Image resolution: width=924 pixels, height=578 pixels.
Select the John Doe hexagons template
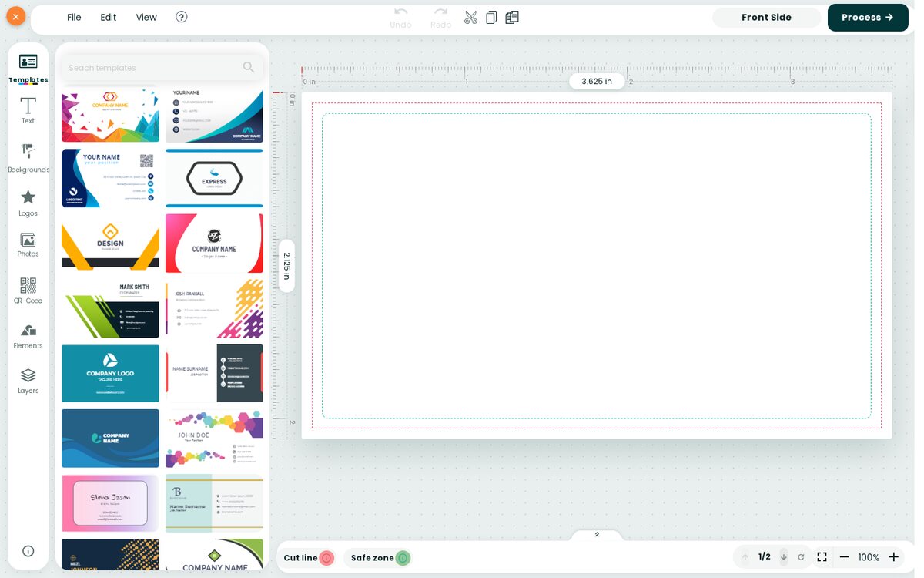click(x=214, y=438)
